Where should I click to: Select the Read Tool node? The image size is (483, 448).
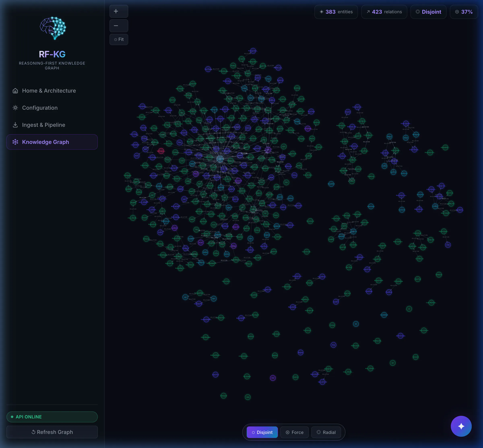pos(215,375)
